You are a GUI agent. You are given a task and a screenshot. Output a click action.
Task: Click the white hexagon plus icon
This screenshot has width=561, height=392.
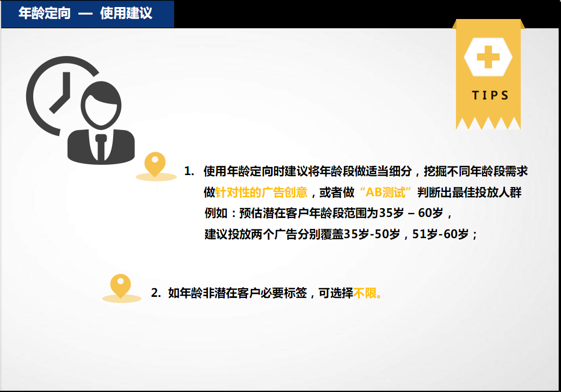488,57
